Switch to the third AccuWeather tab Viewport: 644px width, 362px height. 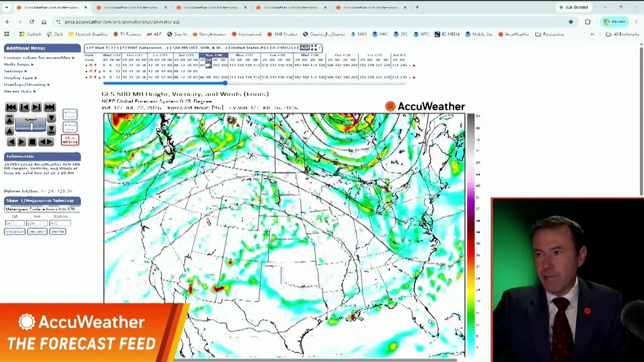(x=211, y=8)
